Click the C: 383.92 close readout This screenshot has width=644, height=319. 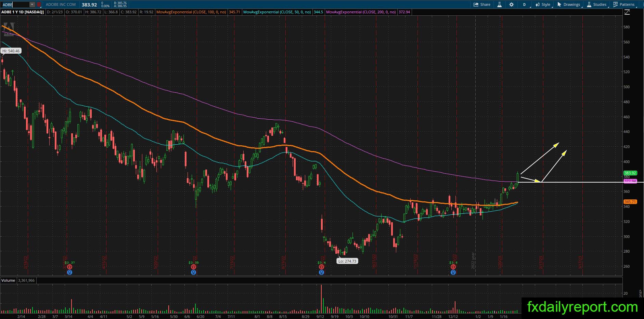(x=128, y=12)
